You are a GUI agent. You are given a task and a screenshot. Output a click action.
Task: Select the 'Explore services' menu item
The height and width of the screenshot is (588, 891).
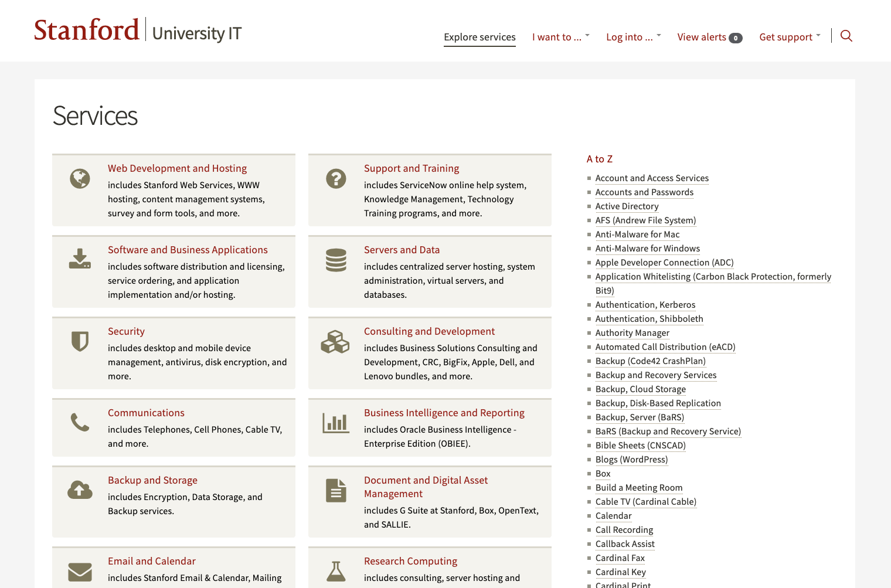coord(479,37)
